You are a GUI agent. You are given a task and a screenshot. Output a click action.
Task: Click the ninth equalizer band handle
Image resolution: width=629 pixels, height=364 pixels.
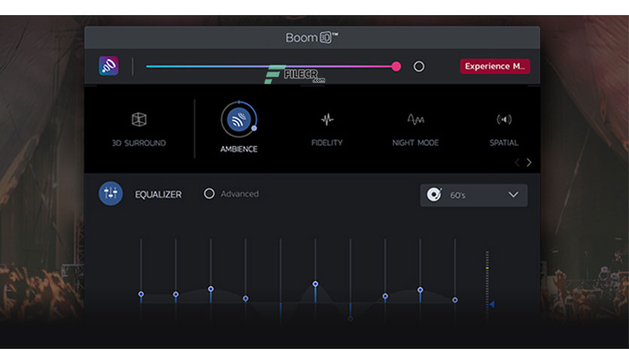(x=420, y=290)
